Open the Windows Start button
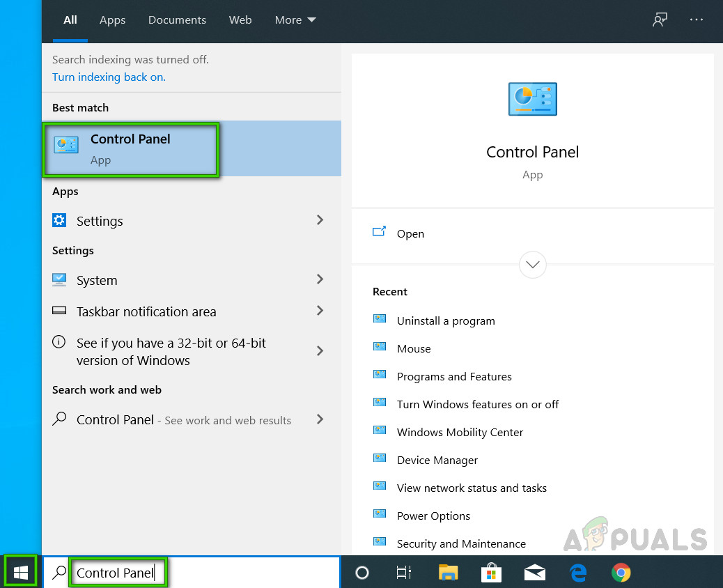Screen dimensions: 723x588 [x=21, y=572]
